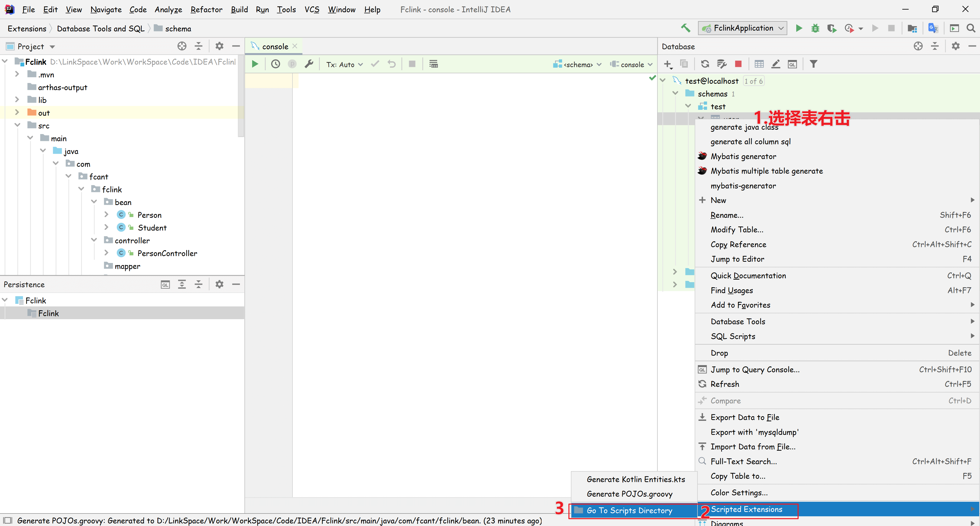The width and height of the screenshot is (980, 526).
Task: Collapse the schemas folder in Database
Action: [x=675, y=93]
